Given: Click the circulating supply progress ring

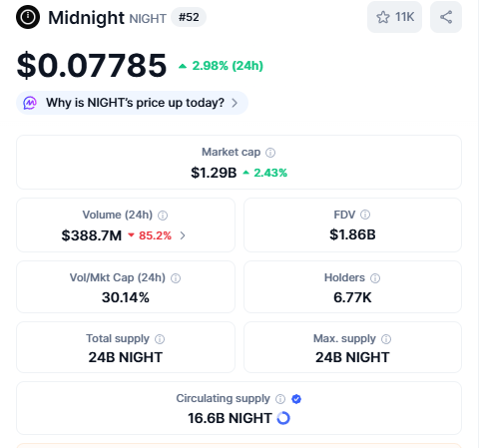Looking at the screenshot, I should tap(283, 418).
